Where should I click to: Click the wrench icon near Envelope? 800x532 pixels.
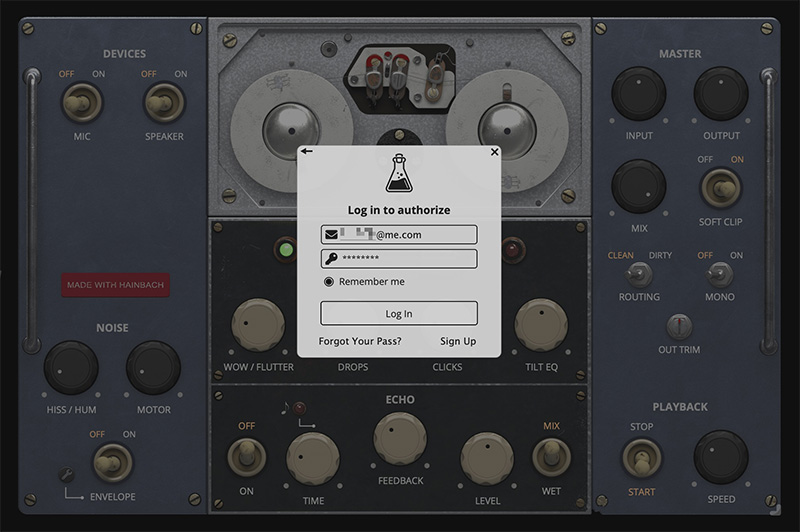point(66,473)
